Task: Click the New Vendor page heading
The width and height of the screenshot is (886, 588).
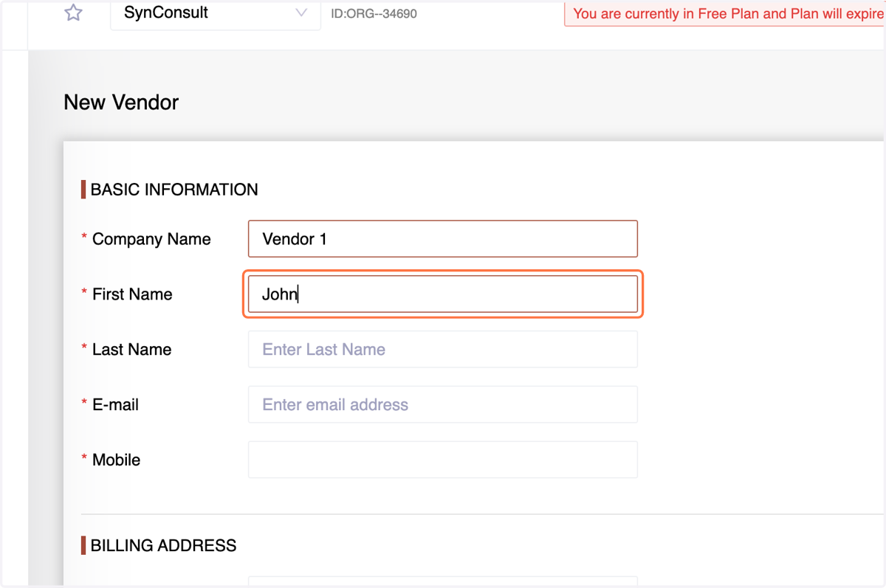Action: pyautogui.click(x=121, y=102)
